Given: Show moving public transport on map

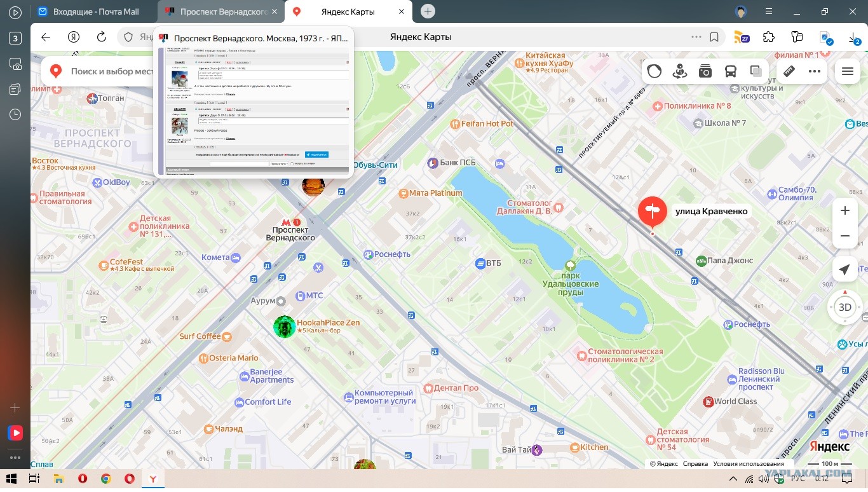Looking at the screenshot, I should (731, 71).
